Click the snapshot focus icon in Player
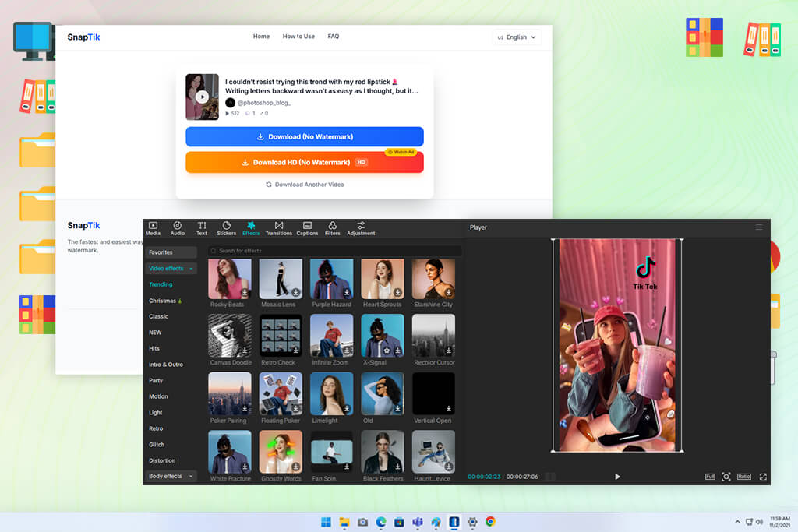Viewport: 798px width, 532px height. 726,477
